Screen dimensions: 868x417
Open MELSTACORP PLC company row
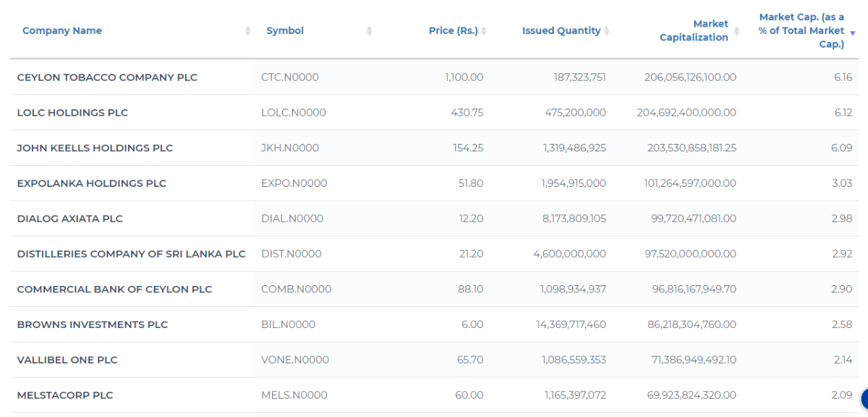(x=65, y=396)
